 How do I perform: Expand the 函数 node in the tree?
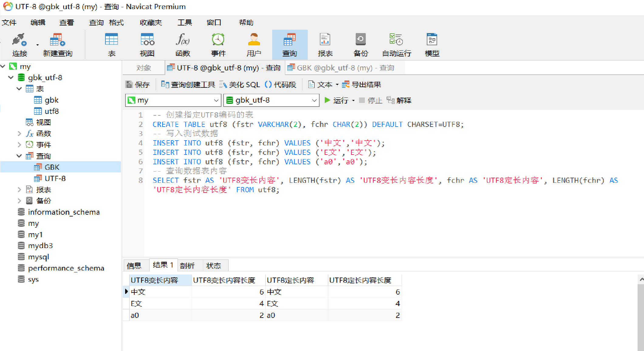[x=19, y=134]
